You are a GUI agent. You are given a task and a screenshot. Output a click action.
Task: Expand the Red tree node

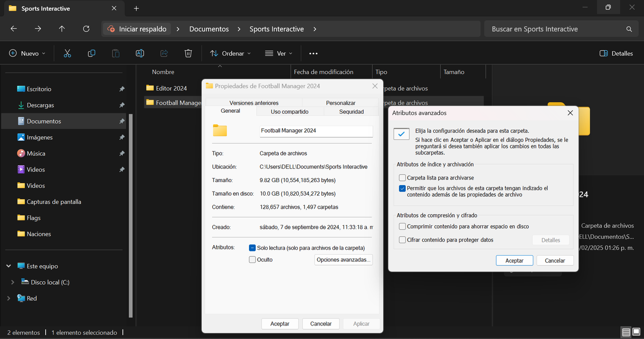(9, 298)
